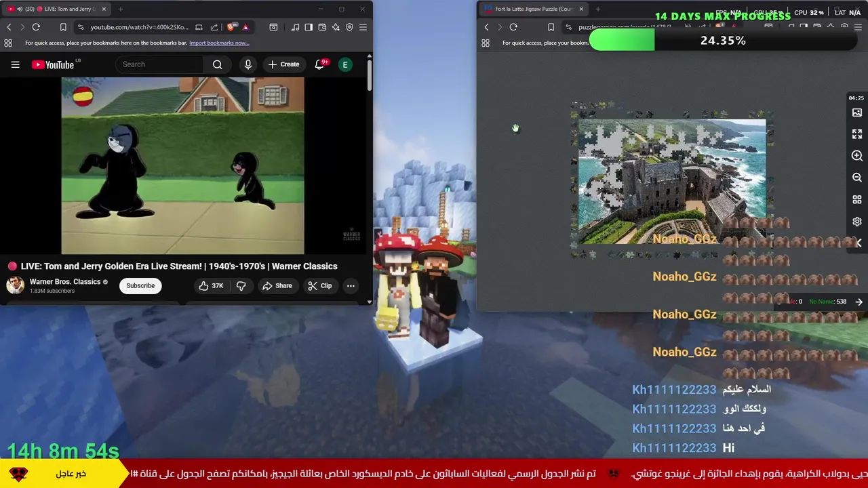Select the LIVE Tom and Jerry tab

58,9
